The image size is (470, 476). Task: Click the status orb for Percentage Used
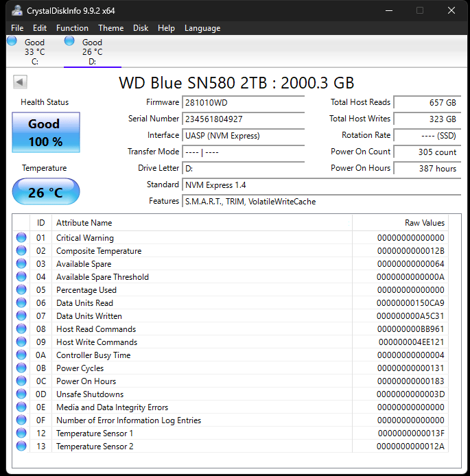click(x=21, y=289)
